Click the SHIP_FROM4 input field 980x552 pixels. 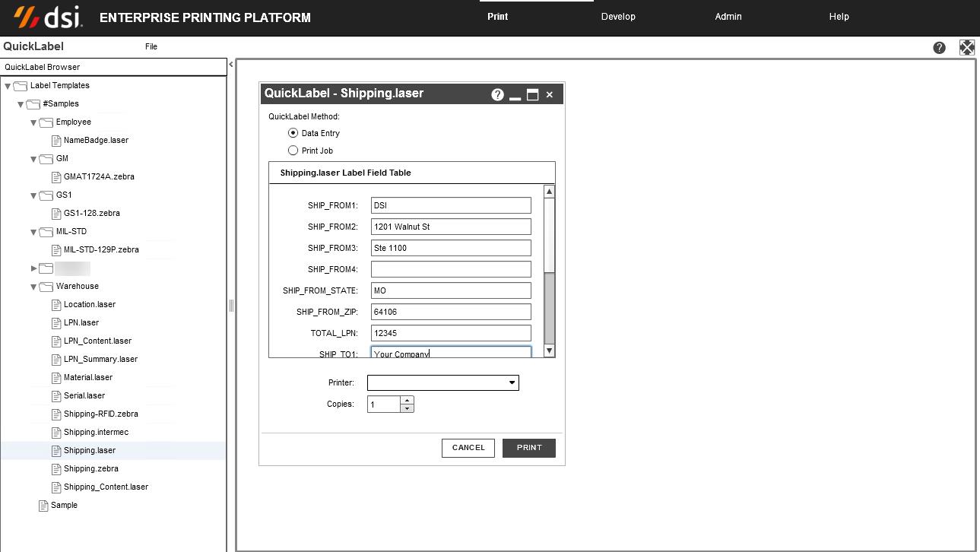pyautogui.click(x=450, y=269)
